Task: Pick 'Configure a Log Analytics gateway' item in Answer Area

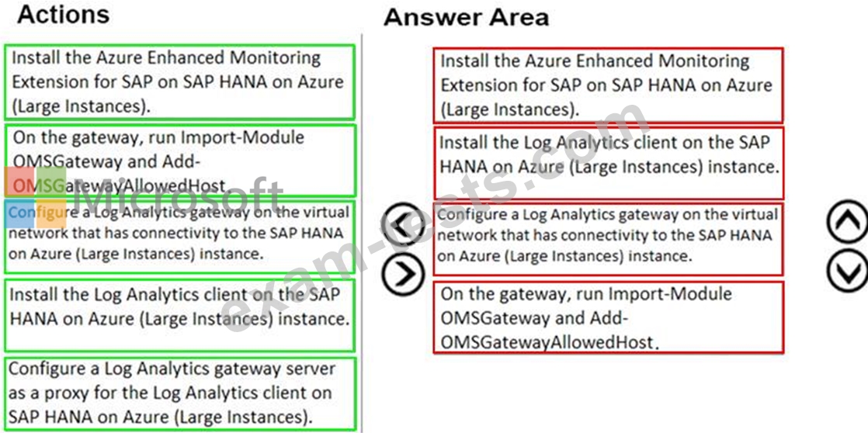Action: click(x=608, y=235)
